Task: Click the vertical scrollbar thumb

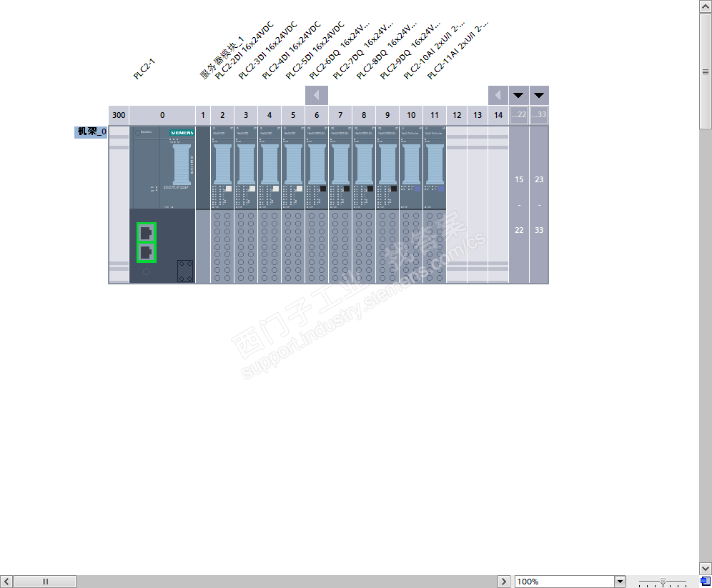Action: [705, 71]
